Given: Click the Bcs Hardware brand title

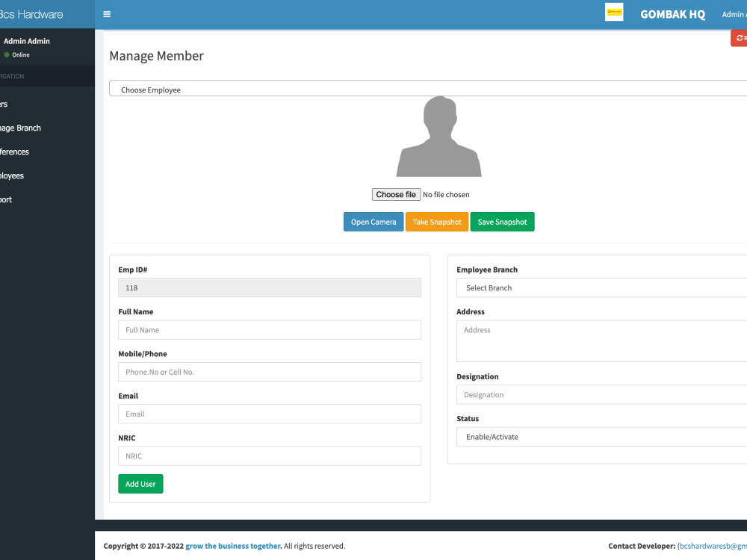Looking at the screenshot, I should coord(31,14).
